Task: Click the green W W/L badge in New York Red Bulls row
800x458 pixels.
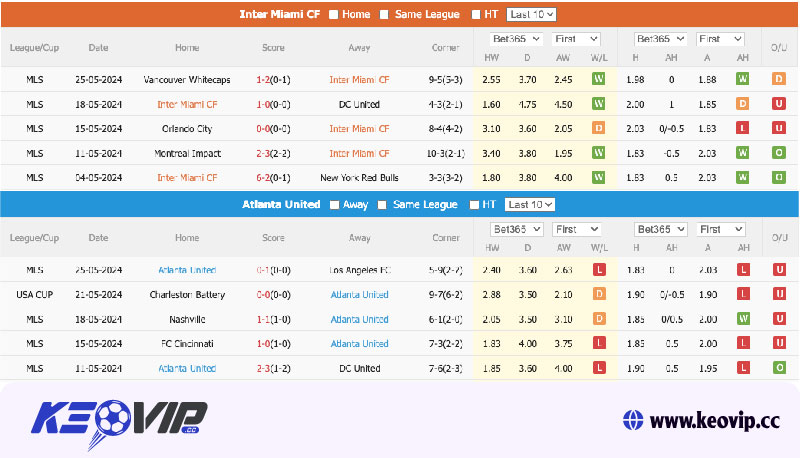Action: point(599,177)
